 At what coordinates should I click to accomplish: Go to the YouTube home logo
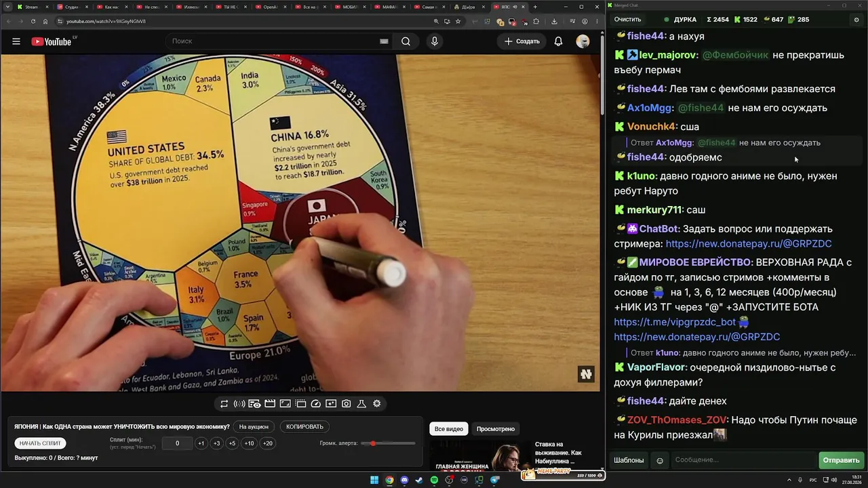click(52, 41)
